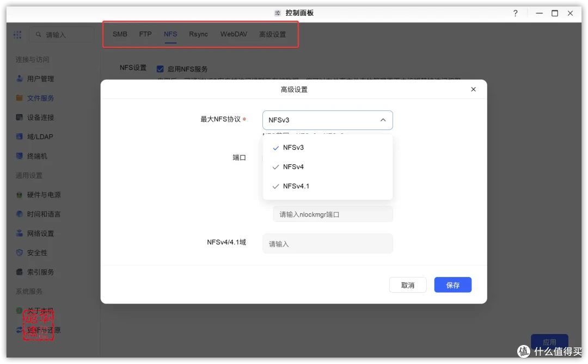This screenshot has width=588, height=364.
Task: Close the control panel window
Action: point(570,13)
